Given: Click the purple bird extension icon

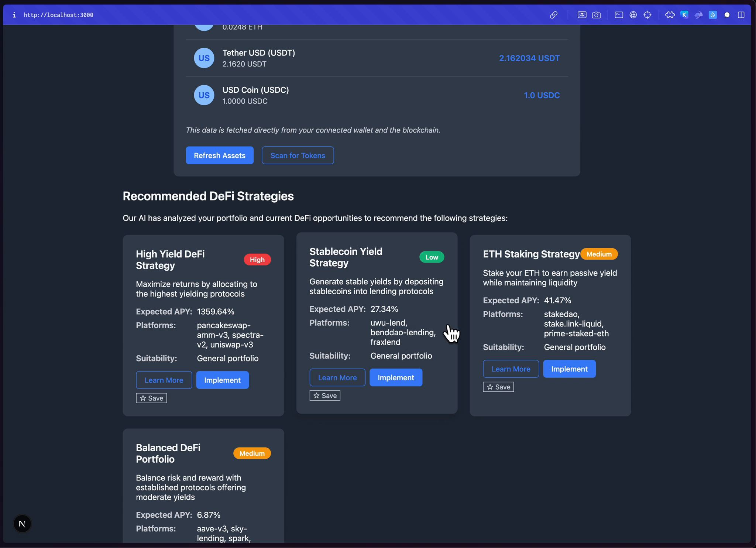Looking at the screenshot, I should (698, 15).
